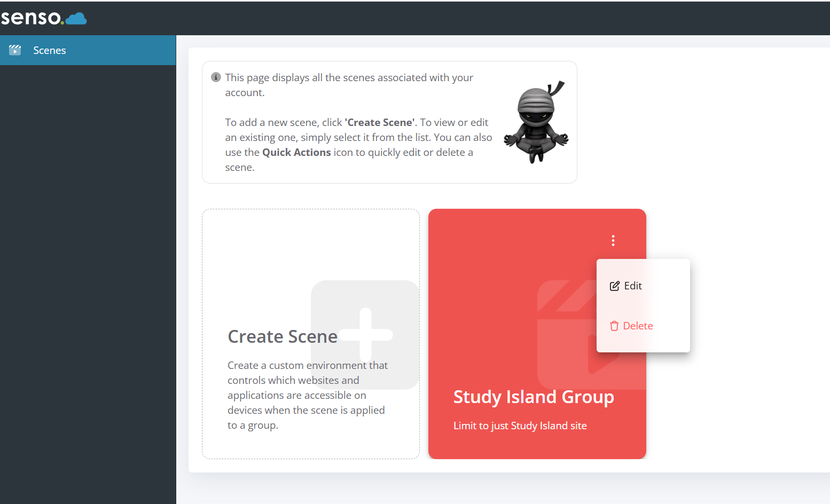This screenshot has height=504, width=830.
Task: Open the Create Scene card
Action: coord(311,334)
